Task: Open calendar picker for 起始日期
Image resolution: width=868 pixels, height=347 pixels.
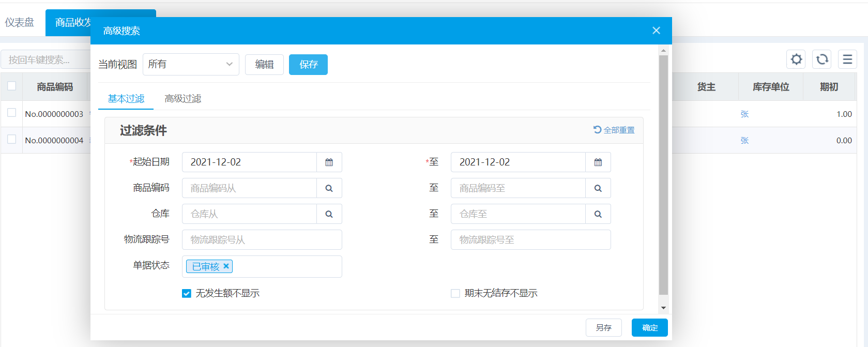Action: pyautogui.click(x=329, y=162)
